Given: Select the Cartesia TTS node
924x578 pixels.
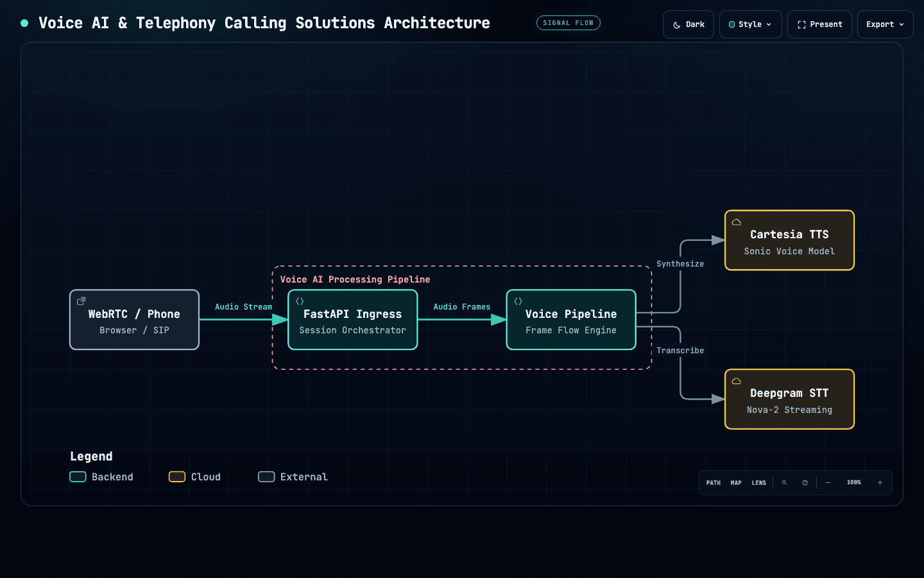Looking at the screenshot, I should (x=789, y=241).
